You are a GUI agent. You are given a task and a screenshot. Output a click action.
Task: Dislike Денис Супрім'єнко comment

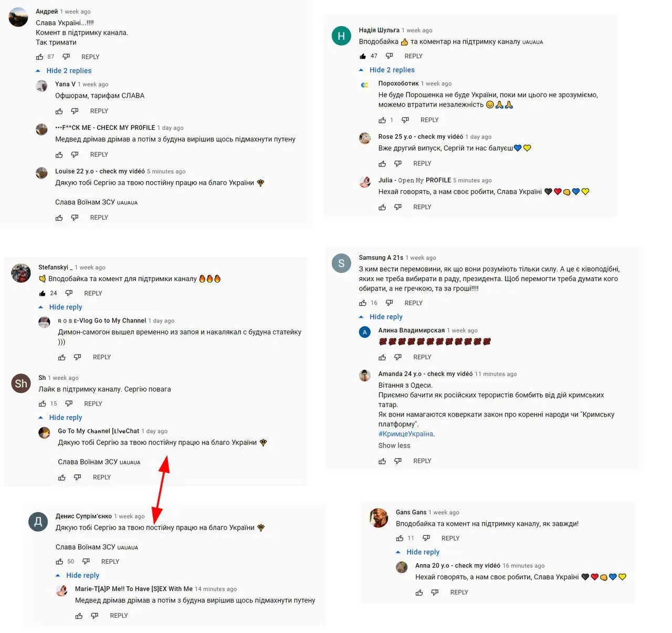(86, 562)
